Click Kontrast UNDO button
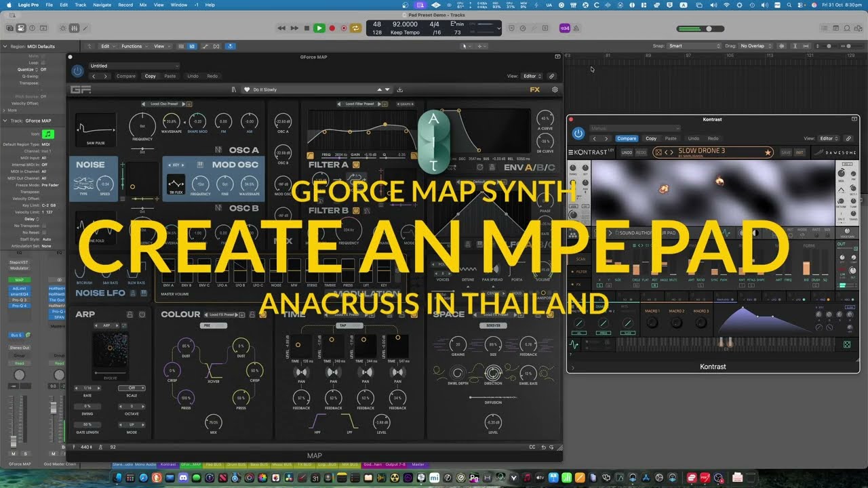This screenshot has height=488, width=868. 627,152
